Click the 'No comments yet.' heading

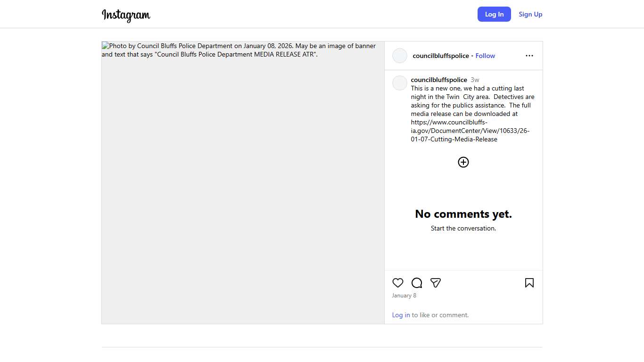463,214
